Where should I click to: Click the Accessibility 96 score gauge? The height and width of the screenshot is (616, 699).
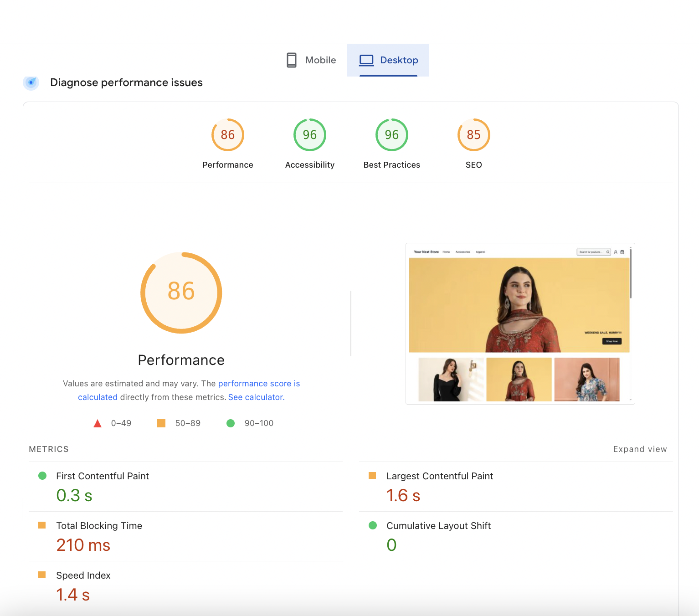[x=310, y=135]
